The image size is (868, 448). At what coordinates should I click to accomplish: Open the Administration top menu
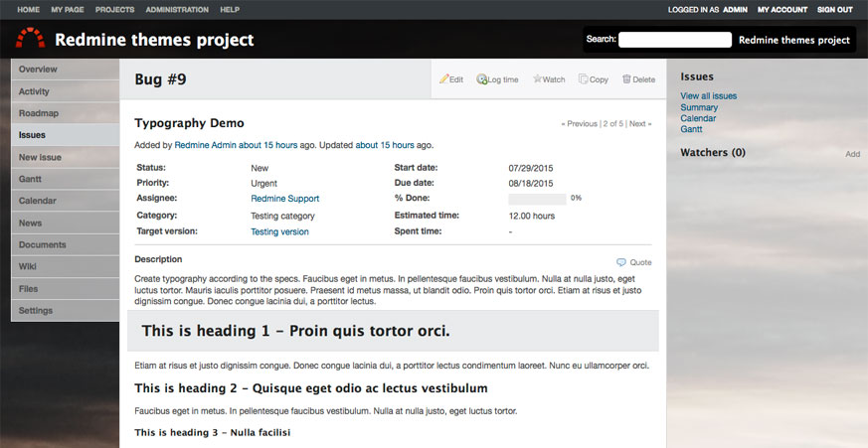pyautogui.click(x=177, y=9)
